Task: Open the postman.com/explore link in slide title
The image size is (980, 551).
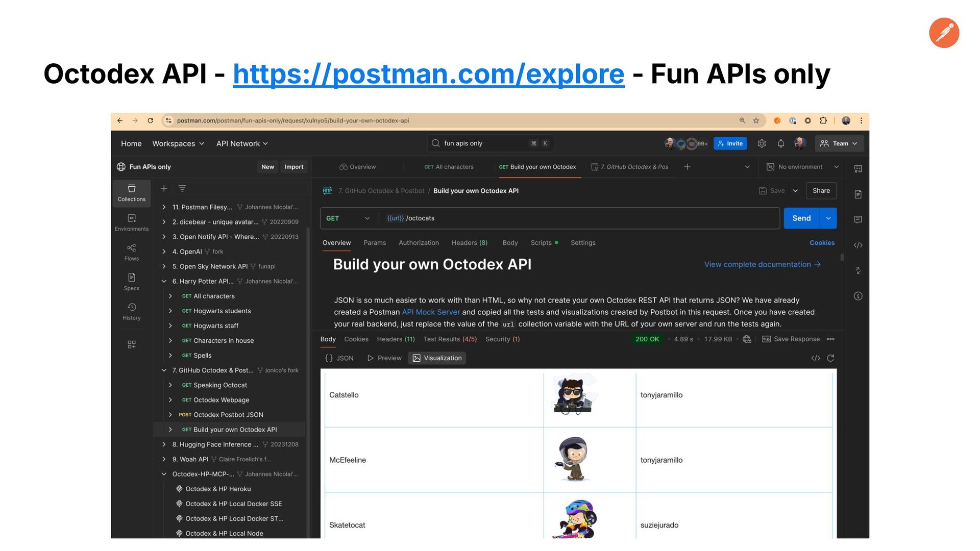Action: [429, 74]
